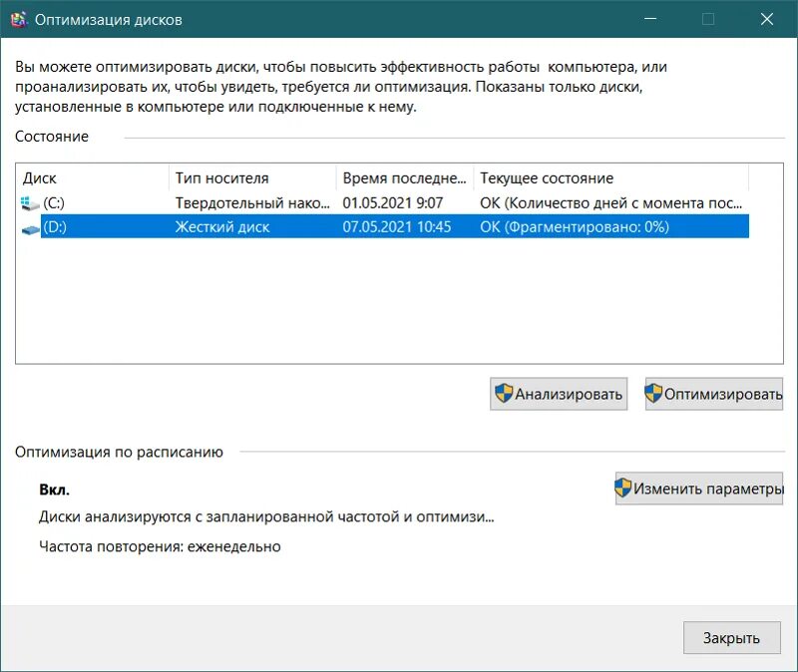The height and width of the screenshot is (672, 798).
Task: Click the date 01.05.2021 9:07
Action: point(392,203)
